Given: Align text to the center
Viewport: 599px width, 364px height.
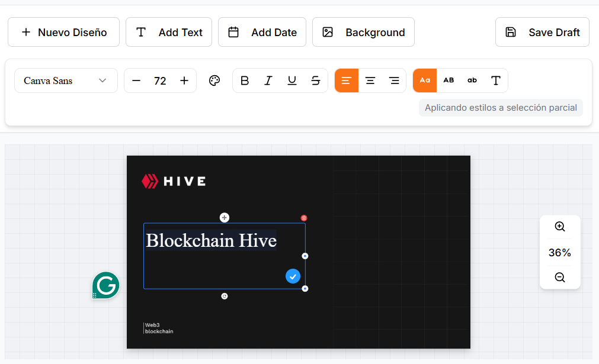Looking at the screenshot, I should tap(370, 80).
